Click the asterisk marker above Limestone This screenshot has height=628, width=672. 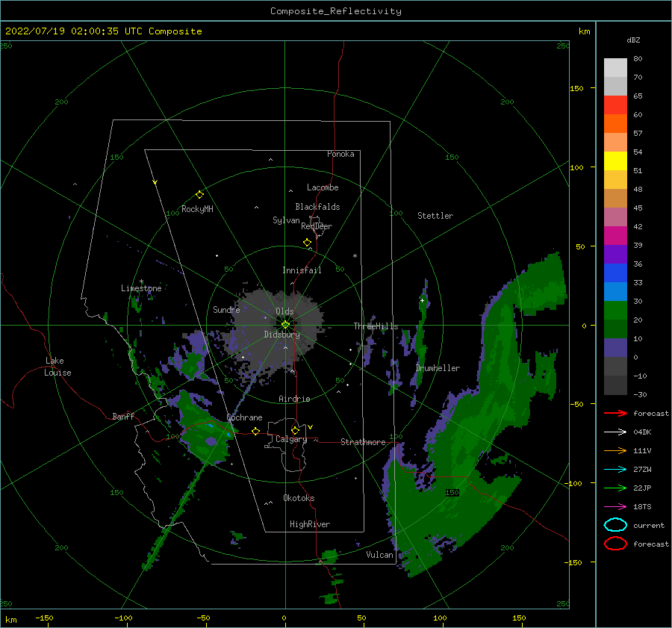tap(141, 282)
